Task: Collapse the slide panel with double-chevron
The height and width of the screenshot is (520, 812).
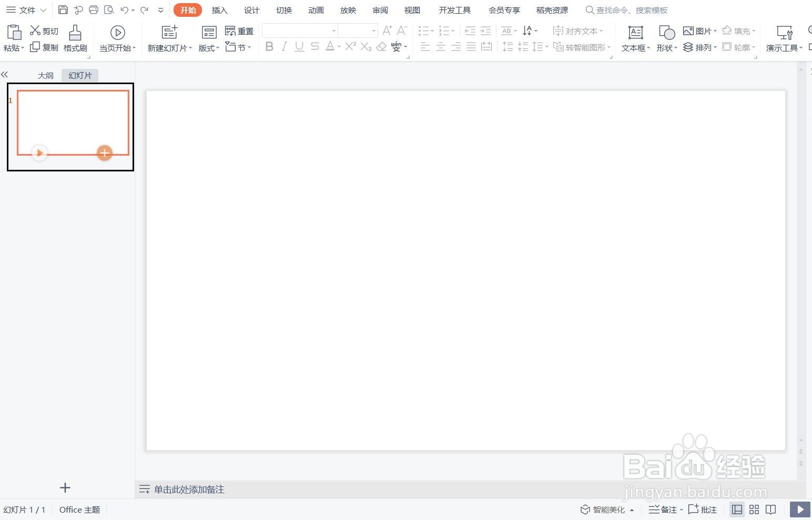Action: [x=5, y=74]
